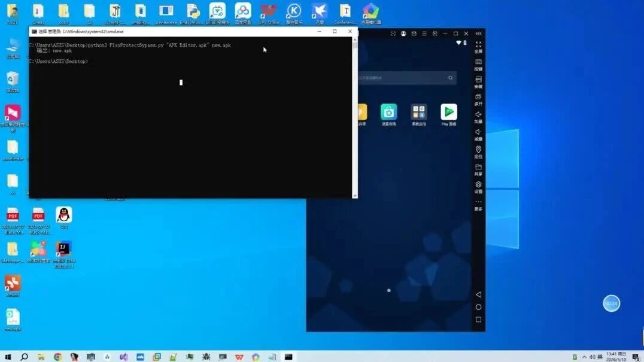The height and width of the screenshot is (362, 644).
Task: Open the Play 游戏 app in emulator
Action: tap(448, 114)
